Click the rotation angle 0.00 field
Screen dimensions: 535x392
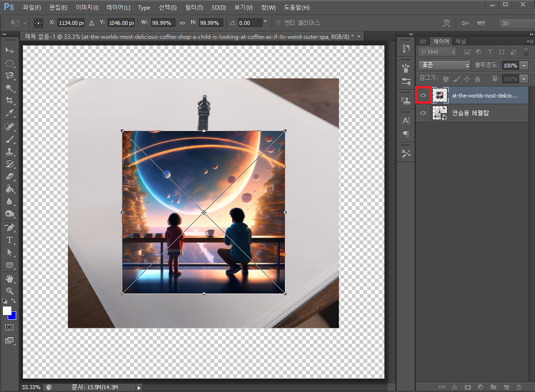point(250,23)
